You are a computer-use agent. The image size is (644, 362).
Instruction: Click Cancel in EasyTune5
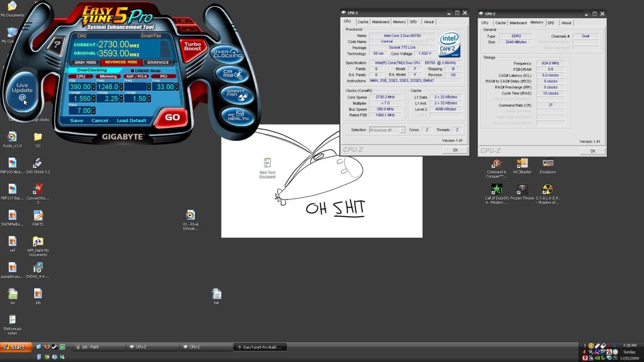[x=100, y=121]
